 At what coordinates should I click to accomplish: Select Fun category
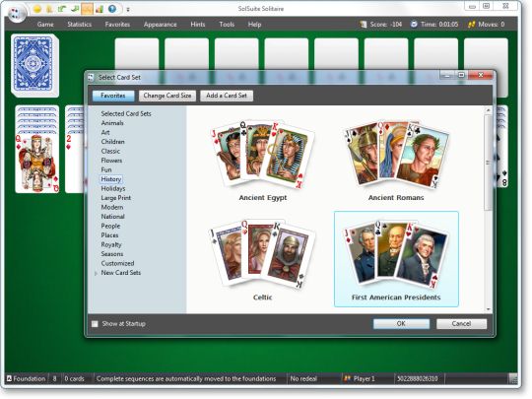click(106, 169)
